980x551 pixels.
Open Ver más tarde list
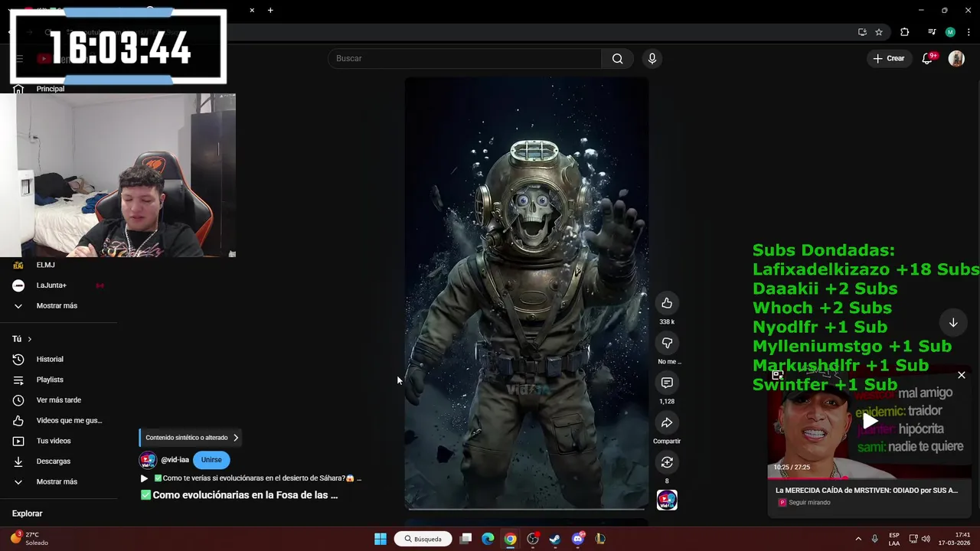pos(58,400)
